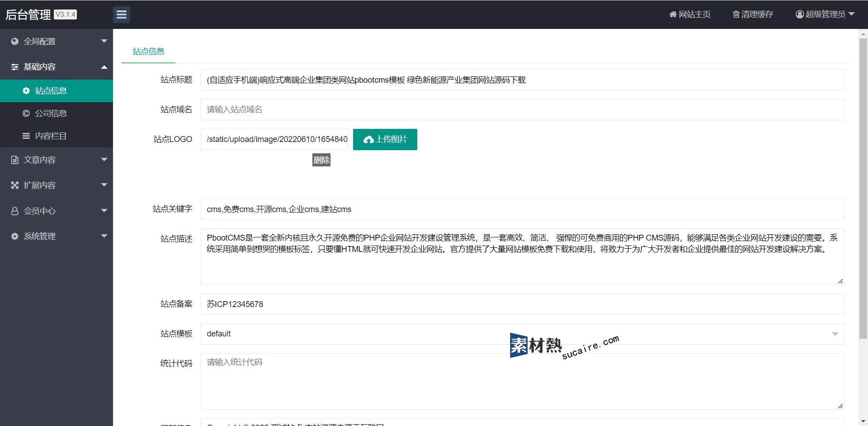Grab the 站点描述 textarea resize handle
Viewport: 868px width, 426px height.
(x=840, y=281)
